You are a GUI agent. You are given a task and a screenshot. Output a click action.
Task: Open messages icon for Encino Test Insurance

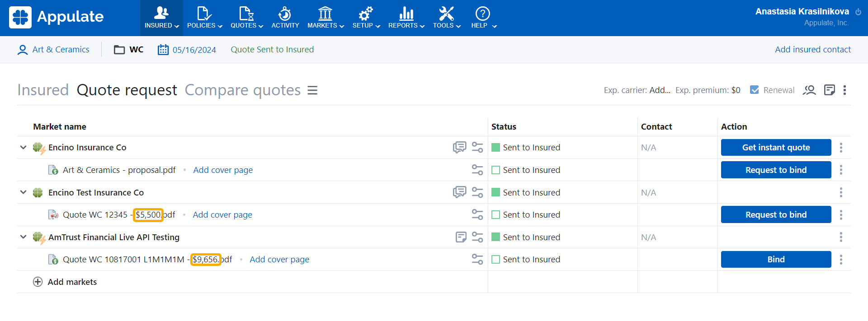click(x=459, y=192)
